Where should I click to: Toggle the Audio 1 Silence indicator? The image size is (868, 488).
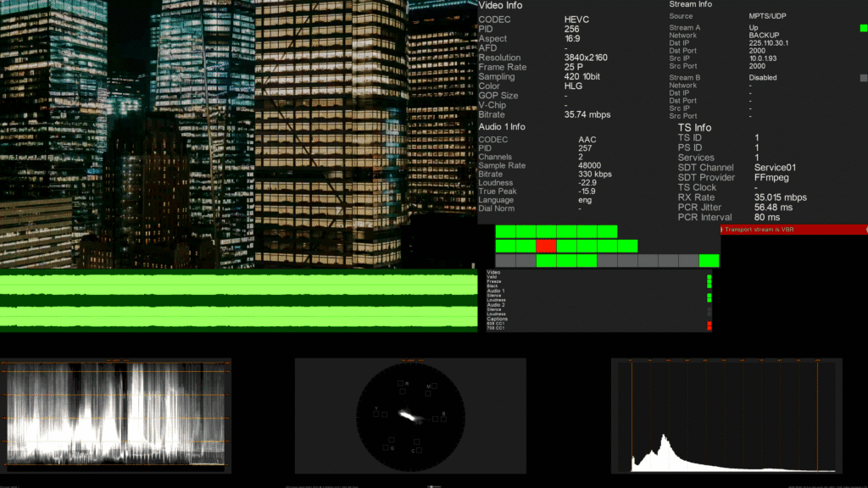tap(709, 295)
